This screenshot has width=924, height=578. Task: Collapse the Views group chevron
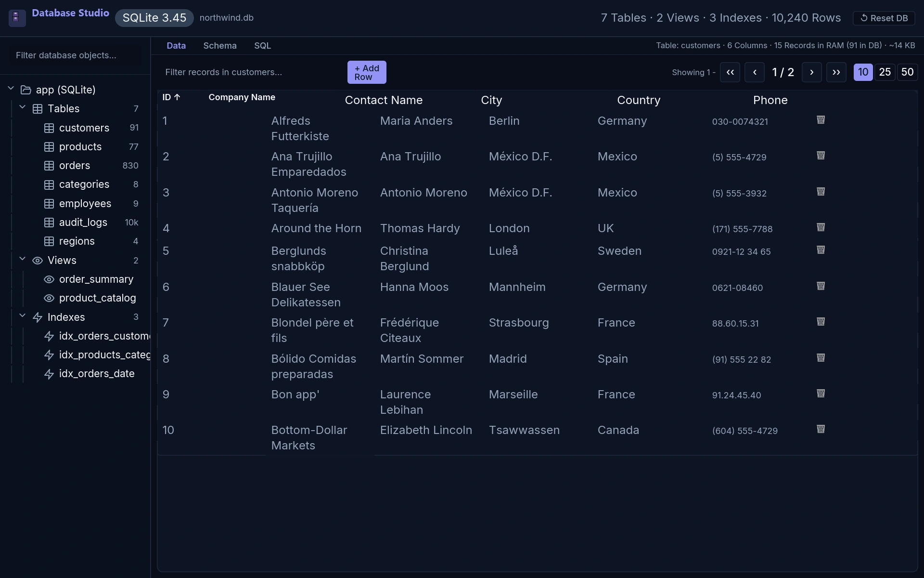tap(22, 259)
